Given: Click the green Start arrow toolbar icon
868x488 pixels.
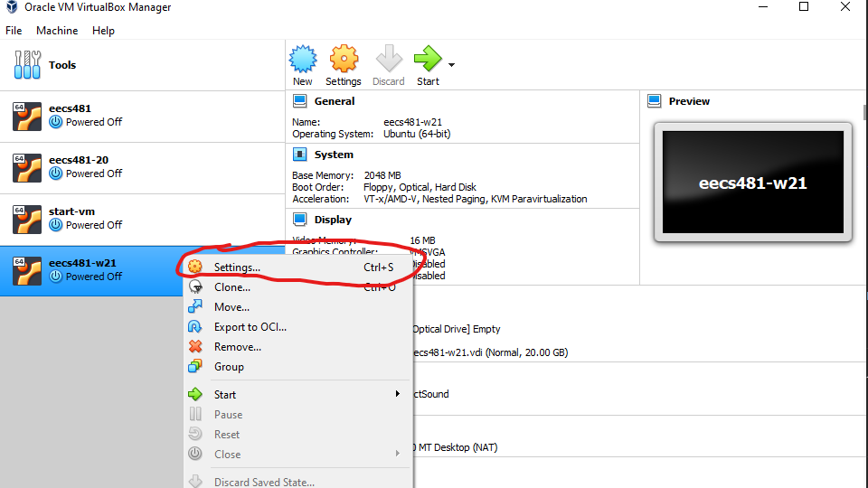Looking at the screenshot, I should coord(428,59).
